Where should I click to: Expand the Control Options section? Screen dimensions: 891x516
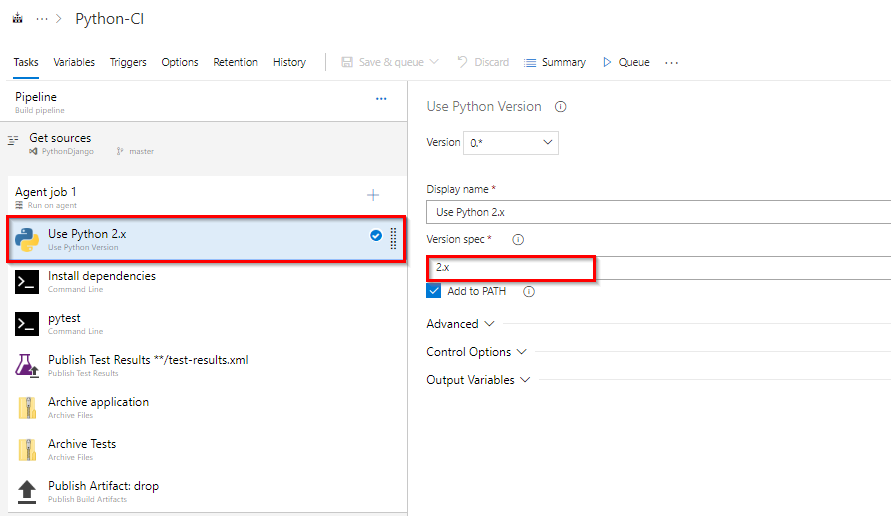(477, 352)
